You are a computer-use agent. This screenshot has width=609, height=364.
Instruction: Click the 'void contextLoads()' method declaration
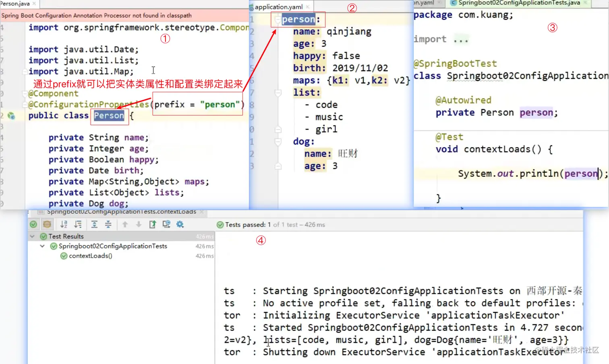tap(494, 149)
